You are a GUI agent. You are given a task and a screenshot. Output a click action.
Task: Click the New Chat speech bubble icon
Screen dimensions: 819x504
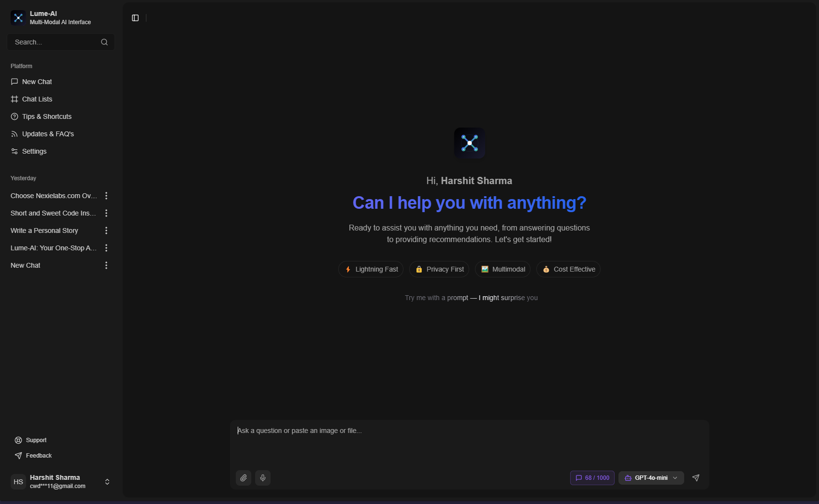(14, 82)
